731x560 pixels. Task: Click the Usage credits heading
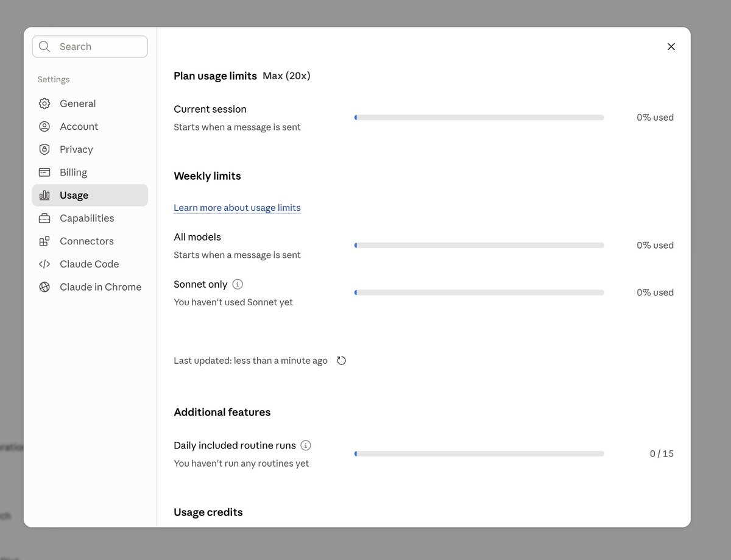(208, 512)
